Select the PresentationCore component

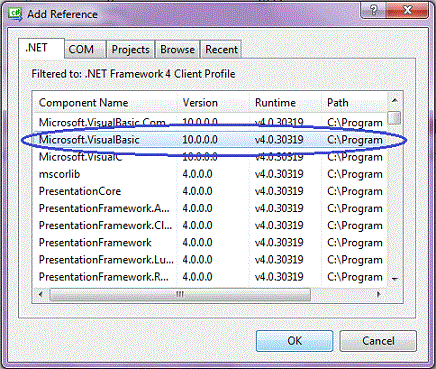point(210,191)
